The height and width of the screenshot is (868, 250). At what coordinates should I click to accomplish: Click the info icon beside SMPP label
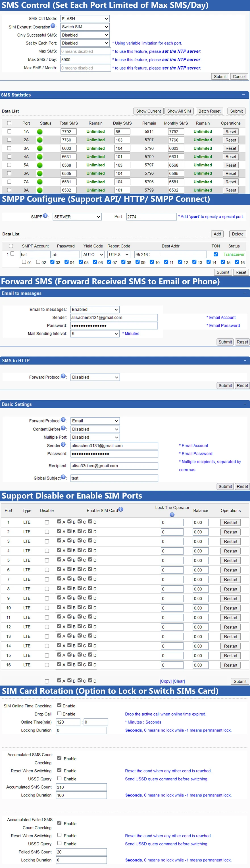pos(45,216)
